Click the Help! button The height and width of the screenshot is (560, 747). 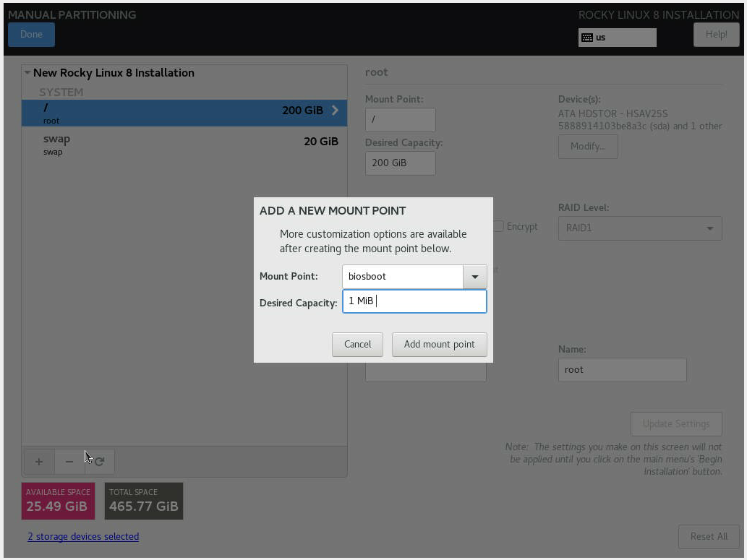716,34
